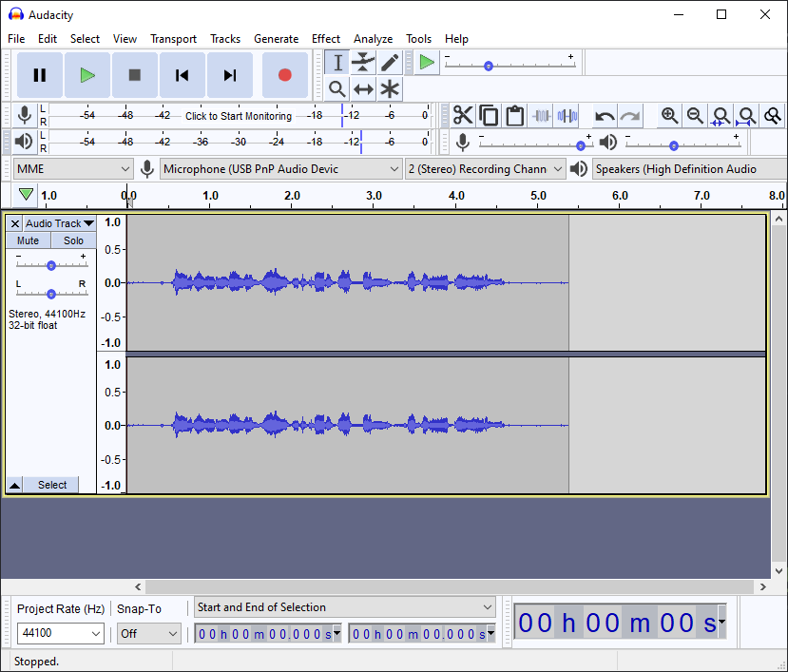The height and width of the screenshot is (672, 788).
Task: Select the Draw (pencil) tool
Action: pyautogui.click(x=390, y=63)
